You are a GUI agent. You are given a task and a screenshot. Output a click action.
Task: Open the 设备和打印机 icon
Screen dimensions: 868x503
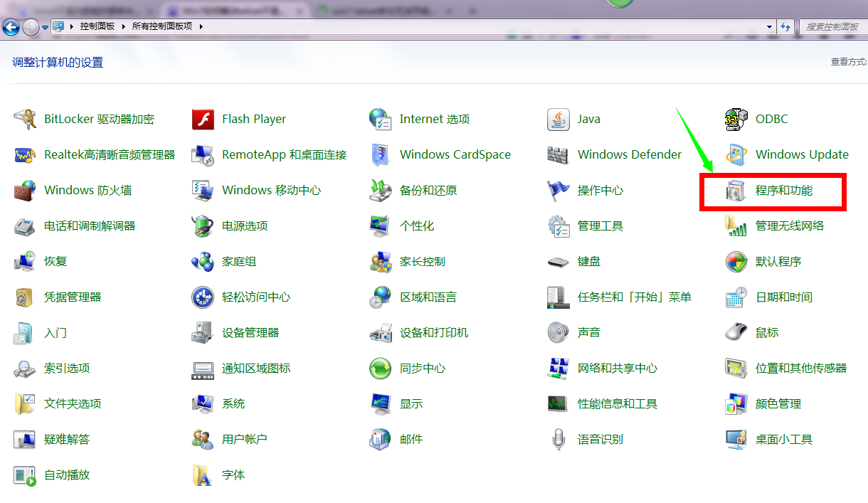tap(381, 332)
